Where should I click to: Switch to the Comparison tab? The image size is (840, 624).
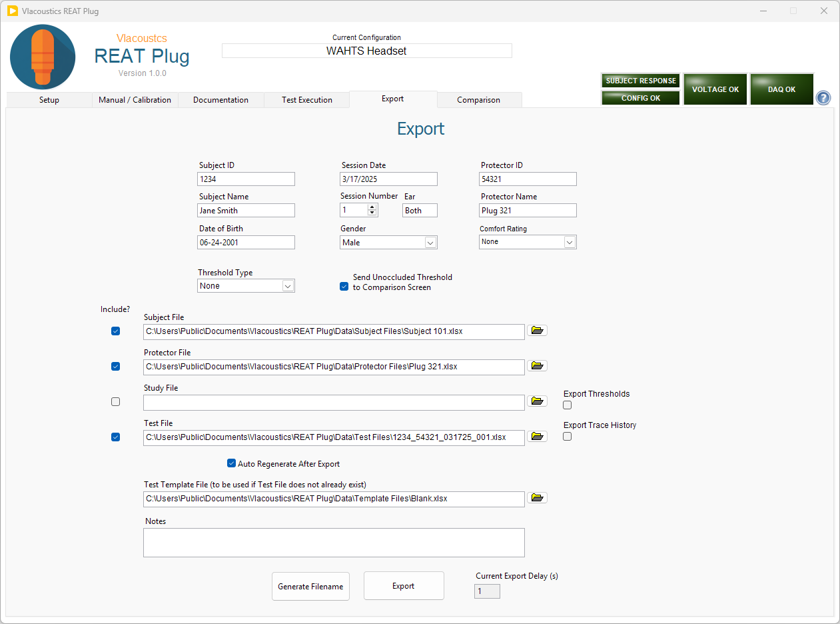[x=478, y=100]
